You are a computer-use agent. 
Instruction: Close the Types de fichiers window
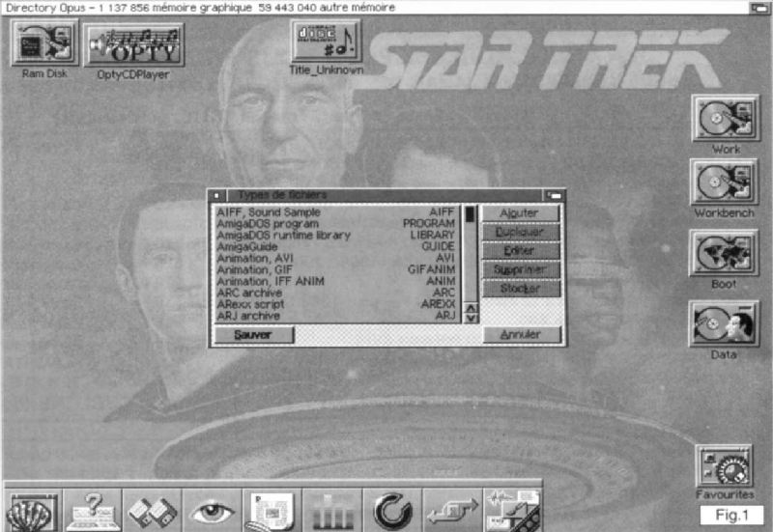[x=216, y=196]
